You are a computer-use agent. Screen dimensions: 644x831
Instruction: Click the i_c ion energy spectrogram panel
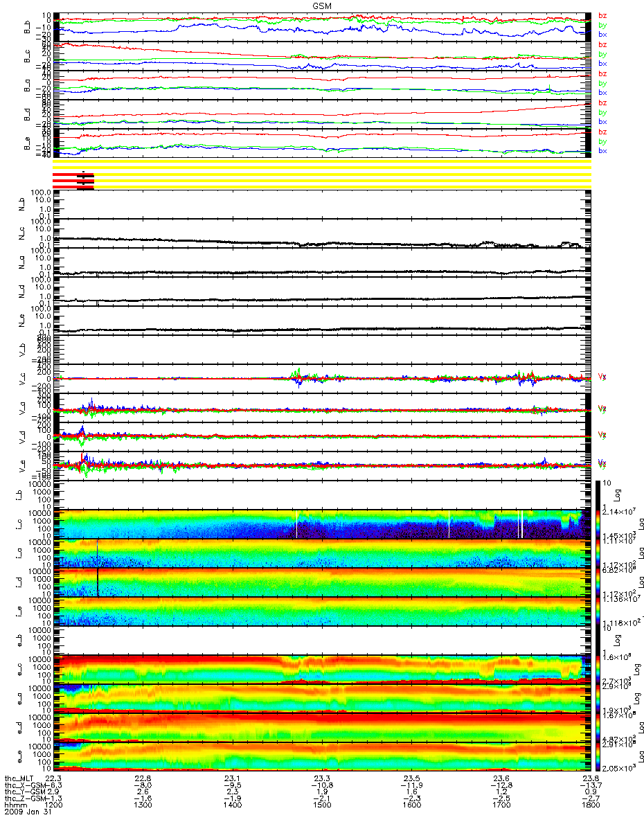322,524
